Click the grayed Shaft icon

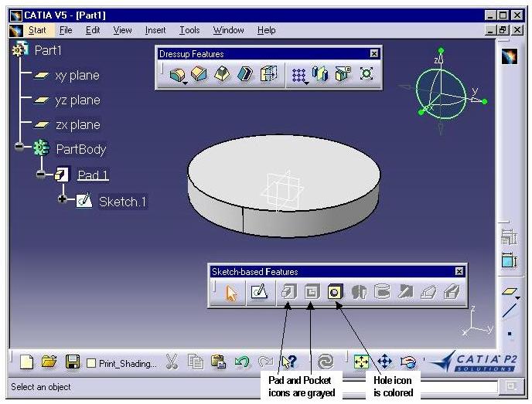[x=359, y=291]
